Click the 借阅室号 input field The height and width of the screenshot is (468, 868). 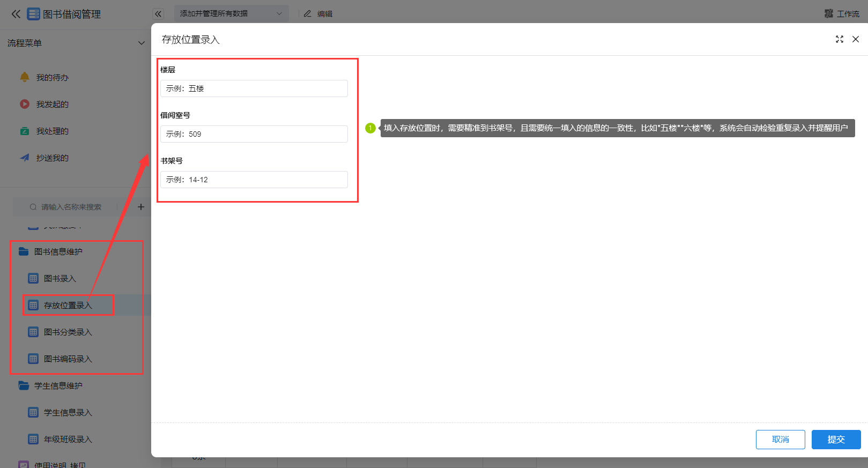pyautogui.click(x=254, y=134)
